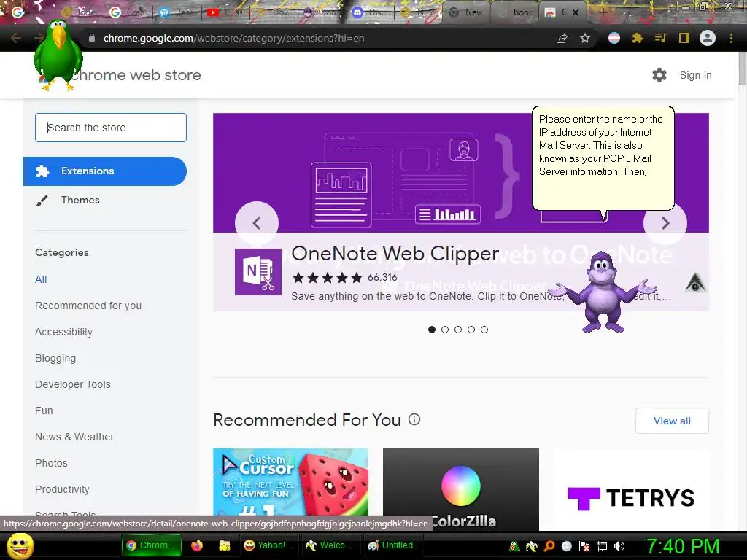This screenshot has height=560, width=747.
Task: Click the striped extension icon in toolbar
Action: click(614, 38)
